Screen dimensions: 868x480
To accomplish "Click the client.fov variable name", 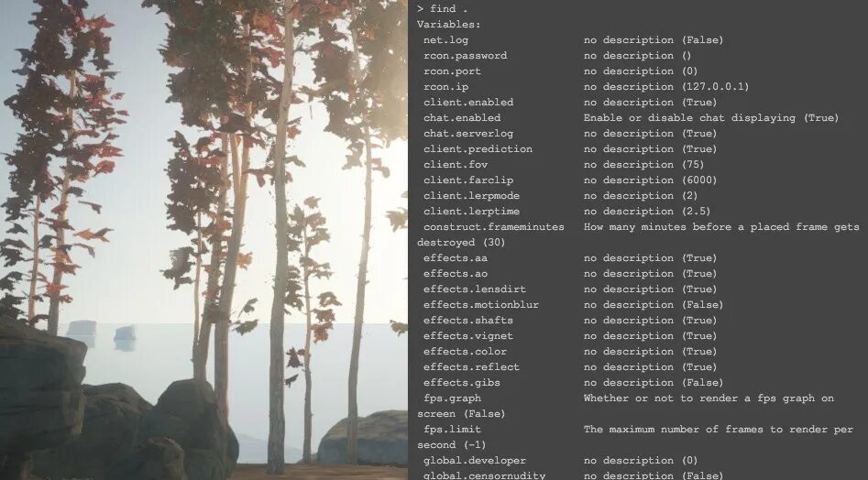I will 456,164.
